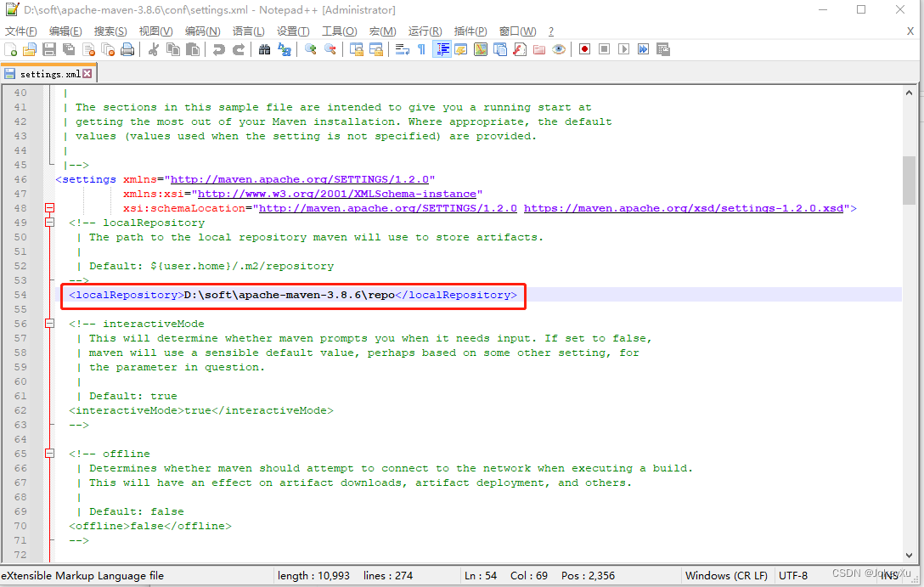Viewport: 924px width, 587px height.
Task: Print the file via the printer icon
Action: pyautogui.click(x=127, y=49)
